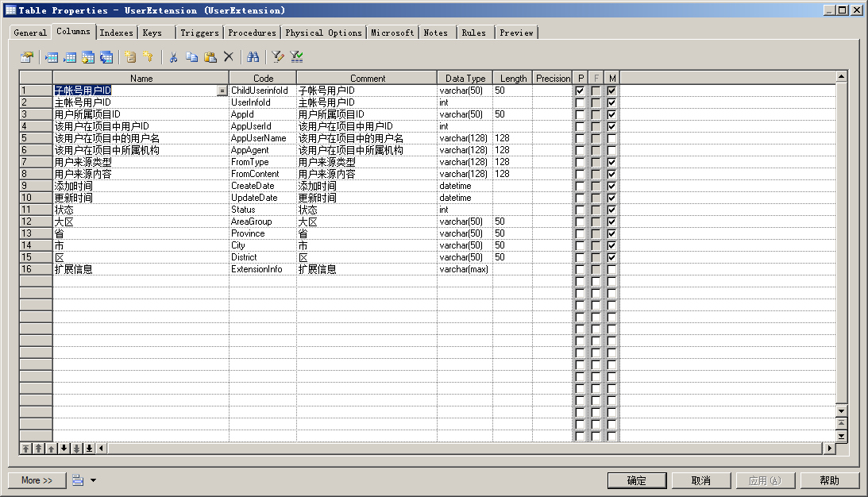This screenshot has height=497, width=868.
Task: Click the 确定 (OK) button
Action: [x=637, y=480]
